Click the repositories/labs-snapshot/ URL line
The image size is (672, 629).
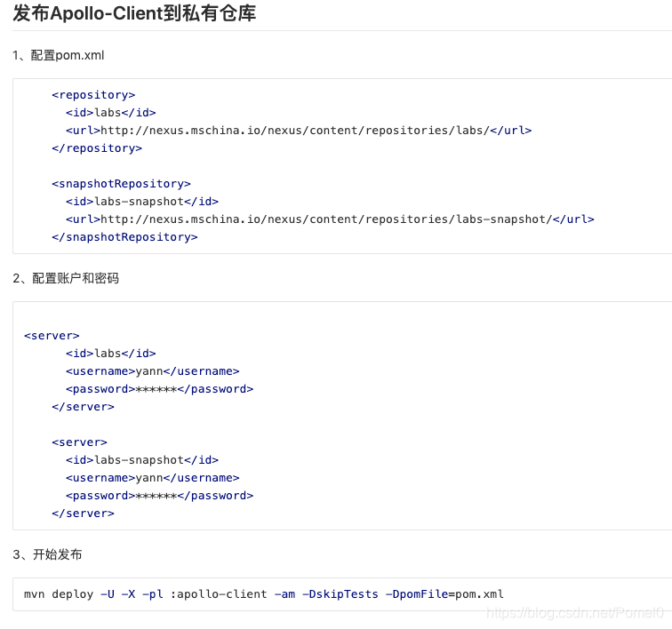pos(330,219)
